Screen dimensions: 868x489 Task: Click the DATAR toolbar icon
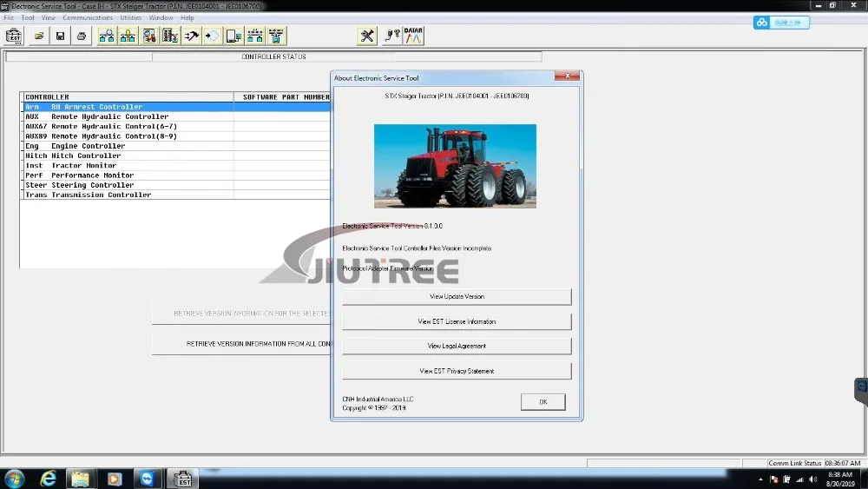coord(413,36)
